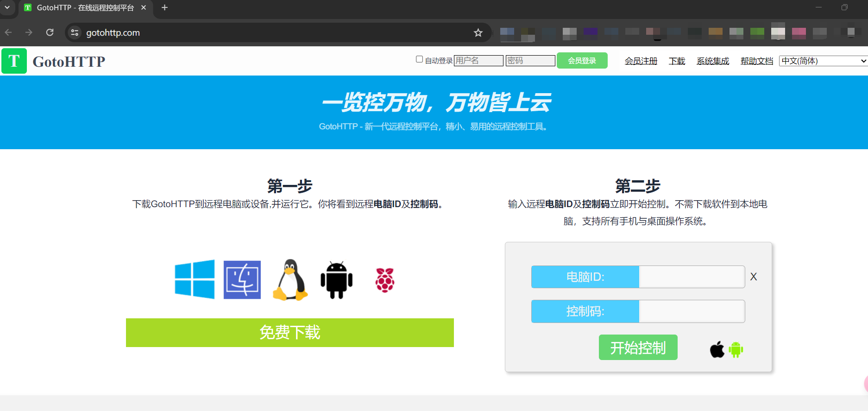Go forward in browser history
The image size is (868, 411).
click(29, 32)
